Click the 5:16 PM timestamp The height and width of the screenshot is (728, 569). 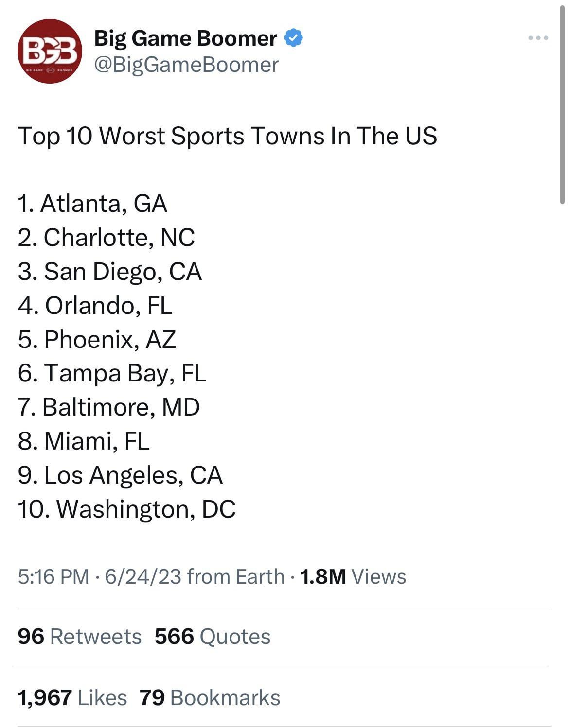click(53, 577)
